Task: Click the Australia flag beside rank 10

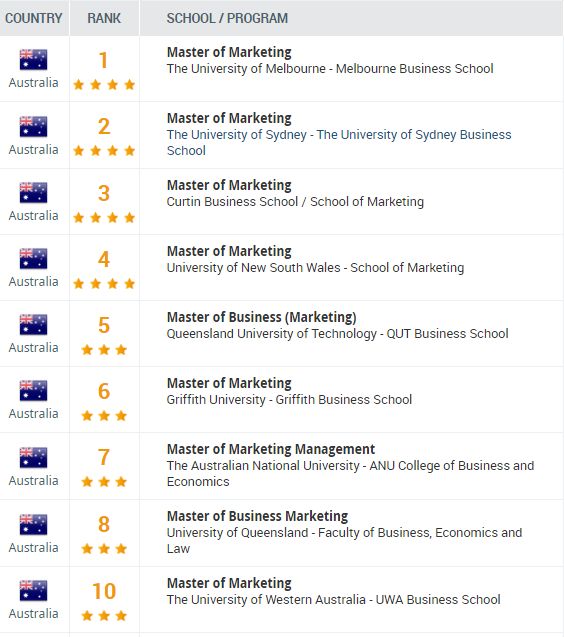Action: (33, 591)
